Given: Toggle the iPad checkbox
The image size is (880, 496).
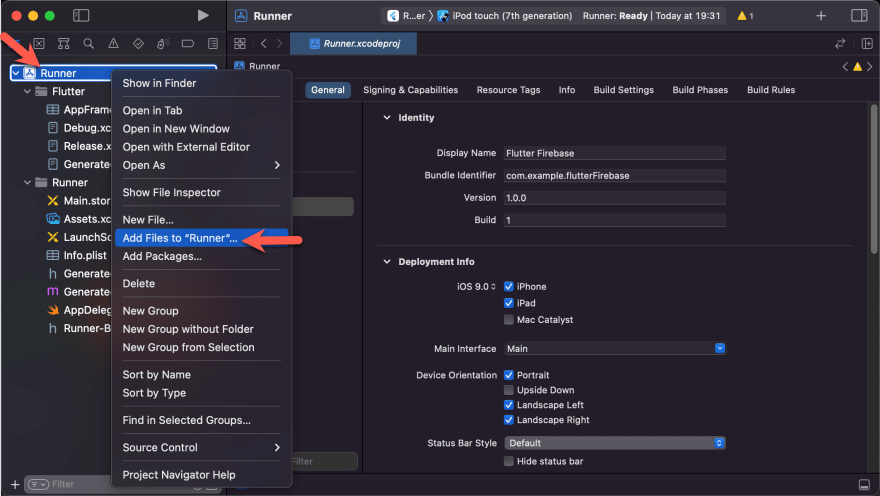Looking at the screenshot, I should pos(508,303).
